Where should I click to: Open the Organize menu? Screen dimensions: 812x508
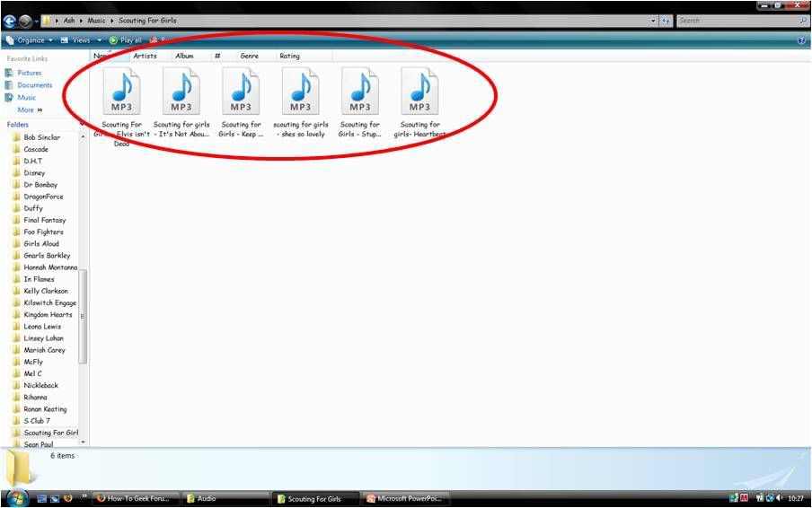(x=30, y=39)
